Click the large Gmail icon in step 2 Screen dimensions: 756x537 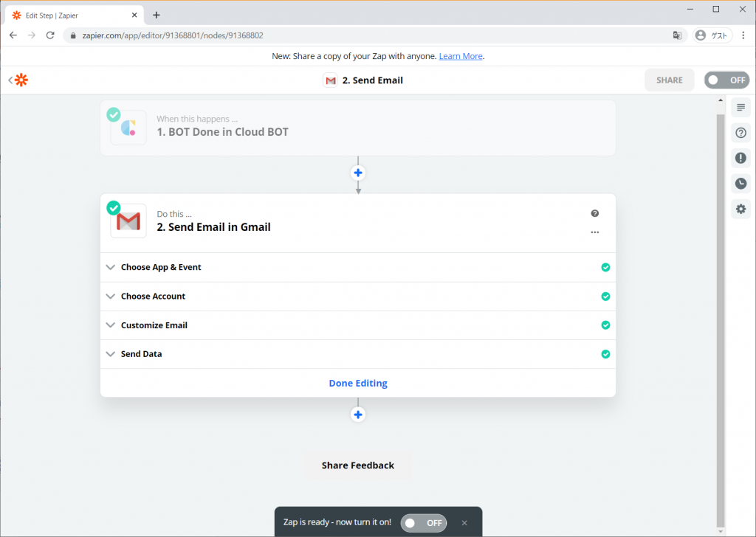tap(128, 221)
